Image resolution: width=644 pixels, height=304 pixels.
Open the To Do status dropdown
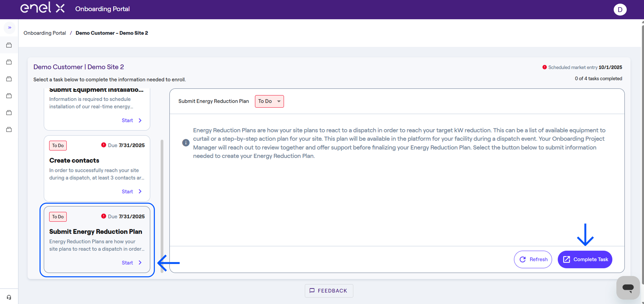(269, 101)
